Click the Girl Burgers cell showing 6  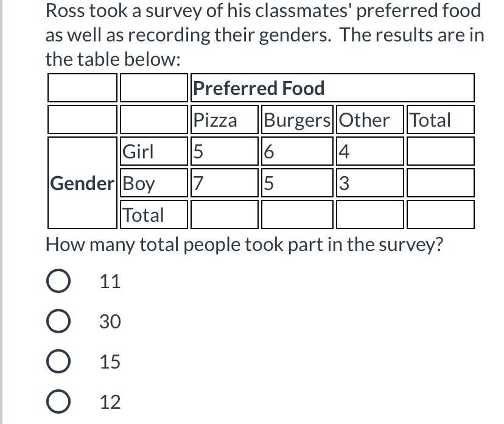coord(297,151)
